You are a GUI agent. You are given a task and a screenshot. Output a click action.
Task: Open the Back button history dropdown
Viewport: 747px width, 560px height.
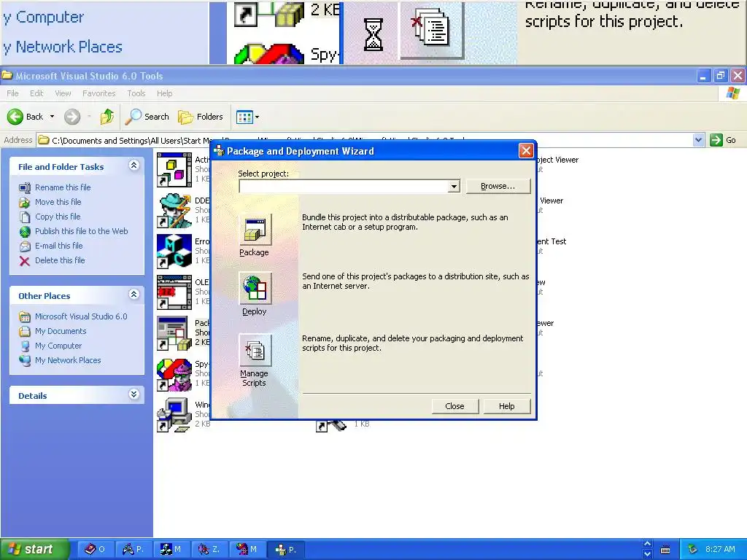click(52, 117)
